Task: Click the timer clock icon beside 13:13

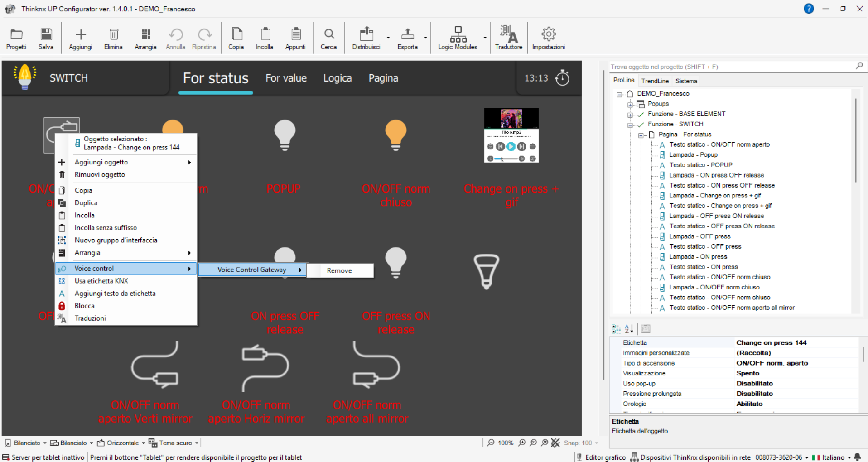Action: pos(562,78)
